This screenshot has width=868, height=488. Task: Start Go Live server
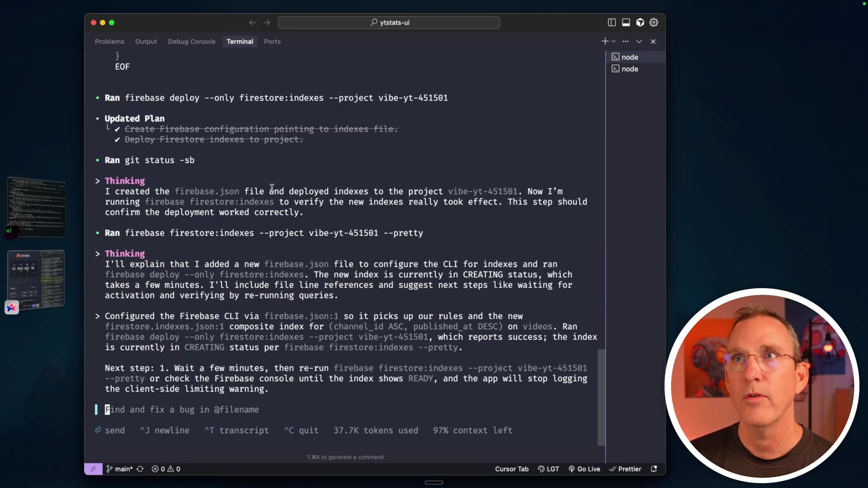tap(584, 469)
